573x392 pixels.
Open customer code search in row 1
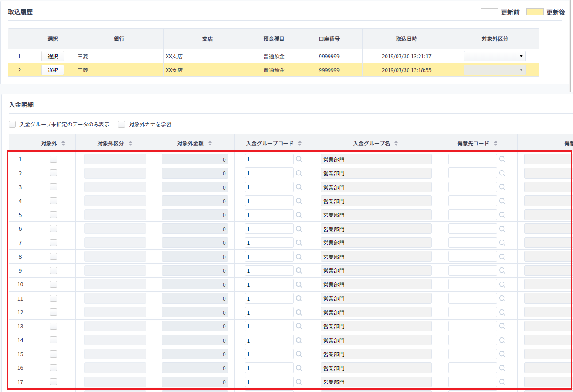tap(502, 159)
